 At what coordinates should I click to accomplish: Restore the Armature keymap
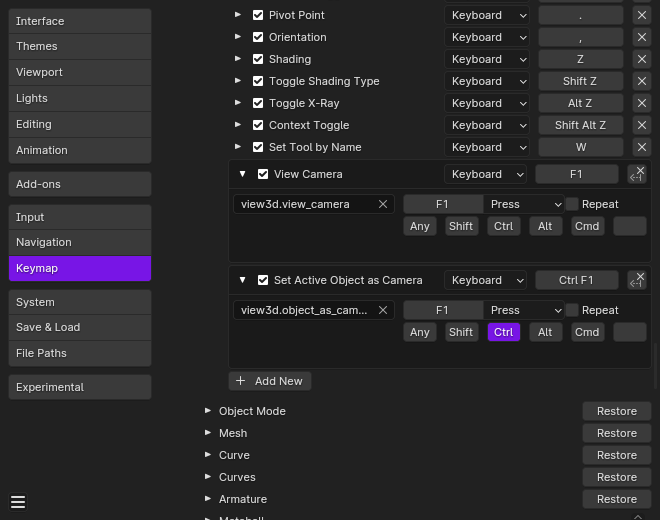point(617,499)
